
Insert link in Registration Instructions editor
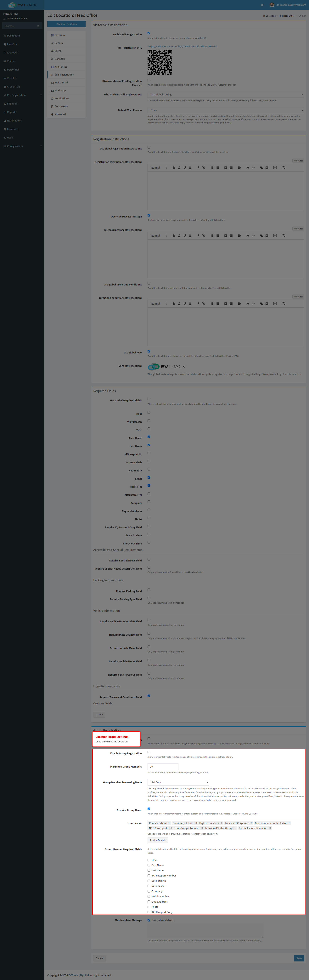pyautogui.click(x=261, y=168)
